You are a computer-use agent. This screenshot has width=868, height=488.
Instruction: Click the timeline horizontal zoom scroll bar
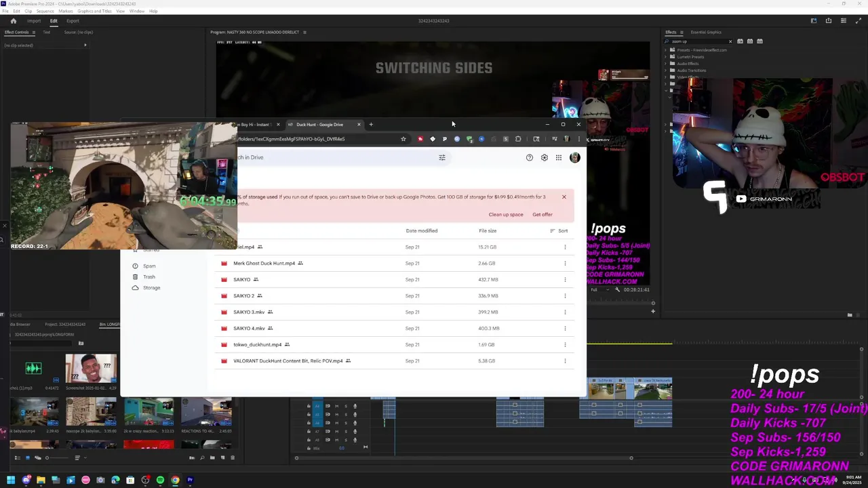click(464, 458)
